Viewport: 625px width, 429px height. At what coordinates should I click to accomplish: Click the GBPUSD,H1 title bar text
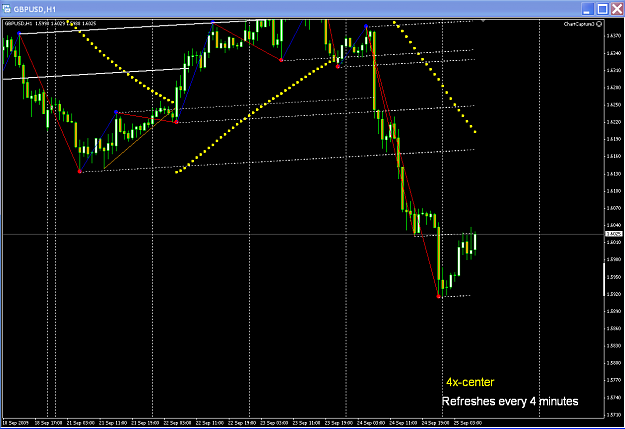(35, 9)
